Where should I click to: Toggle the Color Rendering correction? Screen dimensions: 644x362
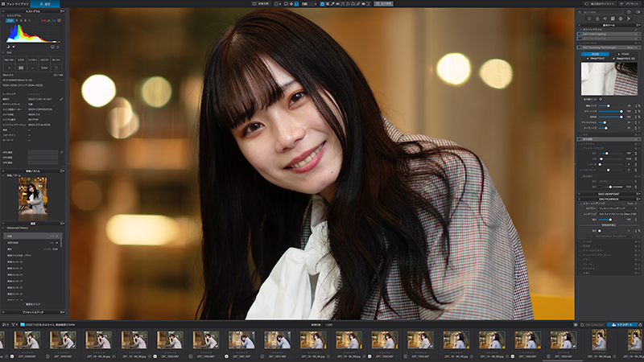click(580, 204)
